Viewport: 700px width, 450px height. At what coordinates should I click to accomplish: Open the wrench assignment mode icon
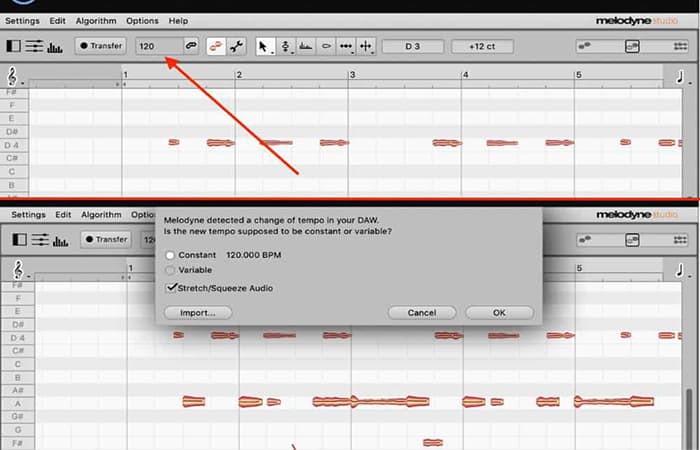pos(236,46)
